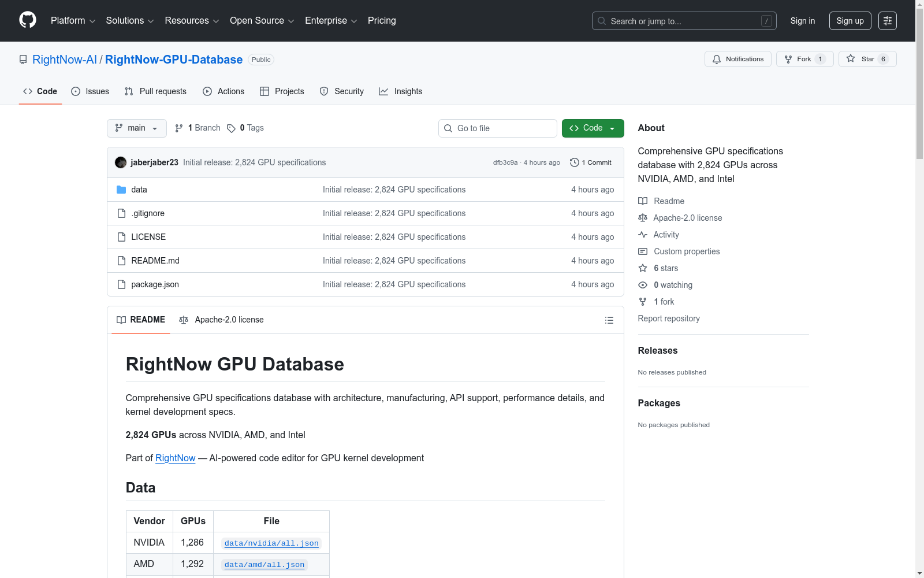Open the Releases heading link
The height and width of the screenshot is (578, 924).
pyautogui.click(x=658, y=350)
